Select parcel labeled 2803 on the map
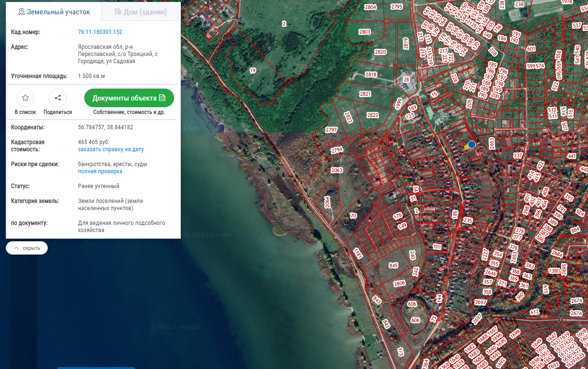The width and height of the screenshot is (588, 369). pyautogui.click(x=365, y=32)
